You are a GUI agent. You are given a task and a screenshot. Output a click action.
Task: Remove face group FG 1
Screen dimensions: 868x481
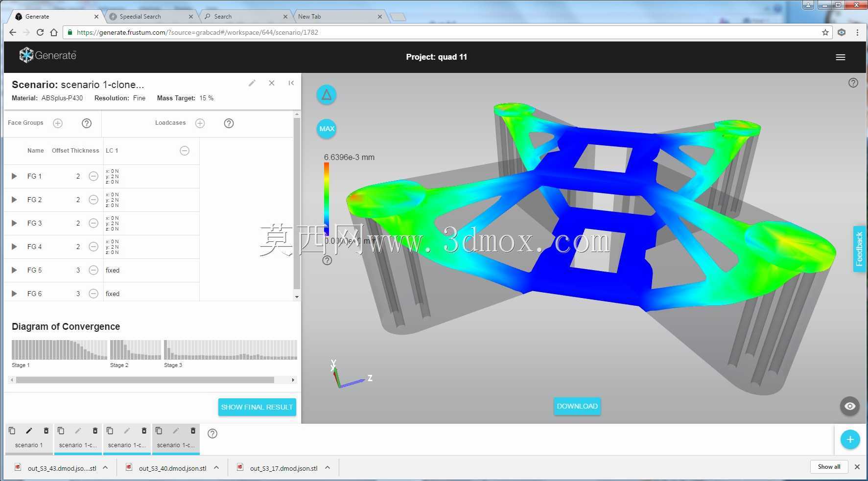click(x=94, y=176)
